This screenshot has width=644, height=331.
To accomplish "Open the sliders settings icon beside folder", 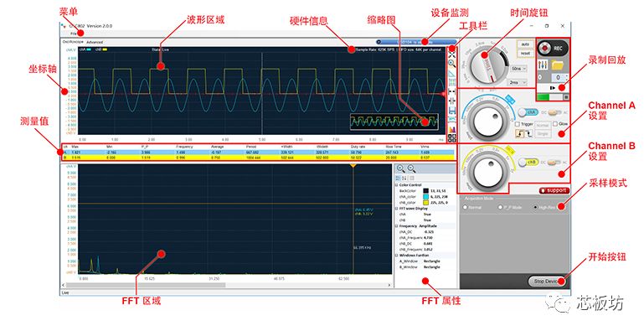I will 543,65.
